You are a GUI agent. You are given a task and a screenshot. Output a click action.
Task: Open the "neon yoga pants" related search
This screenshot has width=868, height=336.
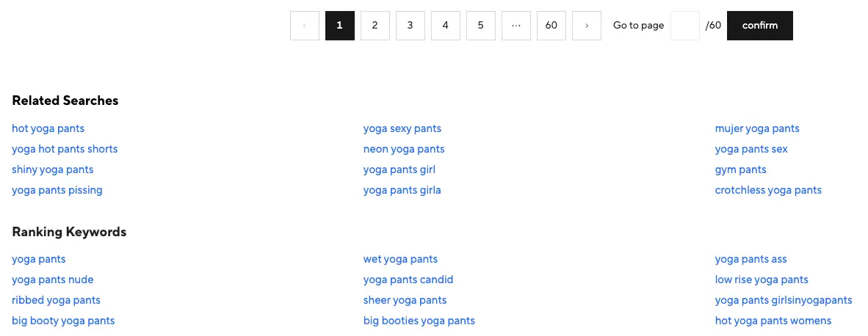click(x=404, y=149)
